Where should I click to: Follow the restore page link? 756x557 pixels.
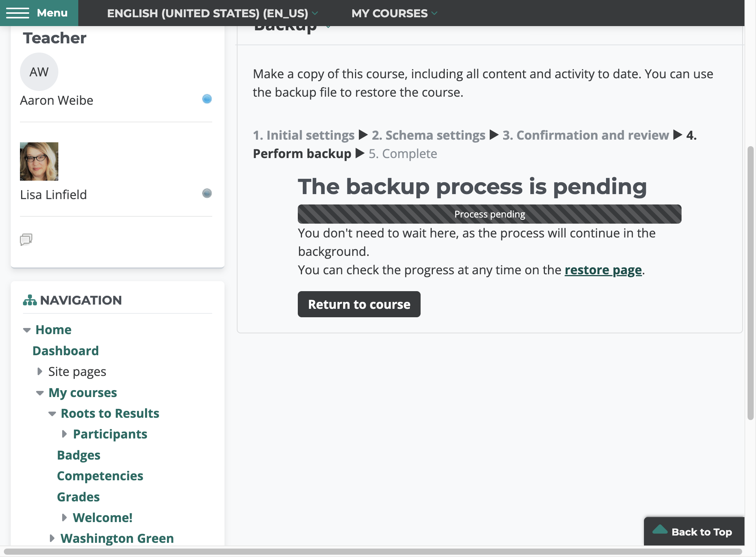(x=603, y=270)
